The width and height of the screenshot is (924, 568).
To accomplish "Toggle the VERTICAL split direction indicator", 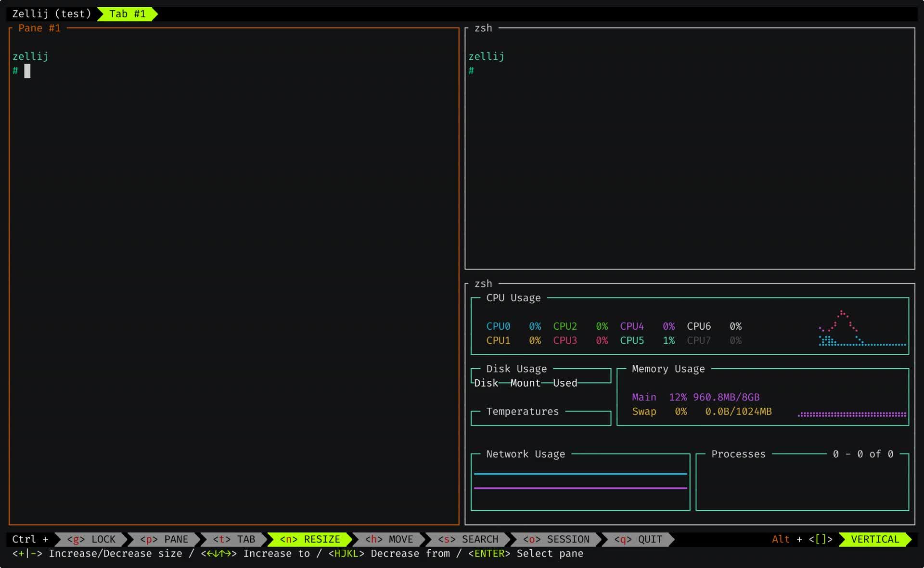I will [875, 539].
